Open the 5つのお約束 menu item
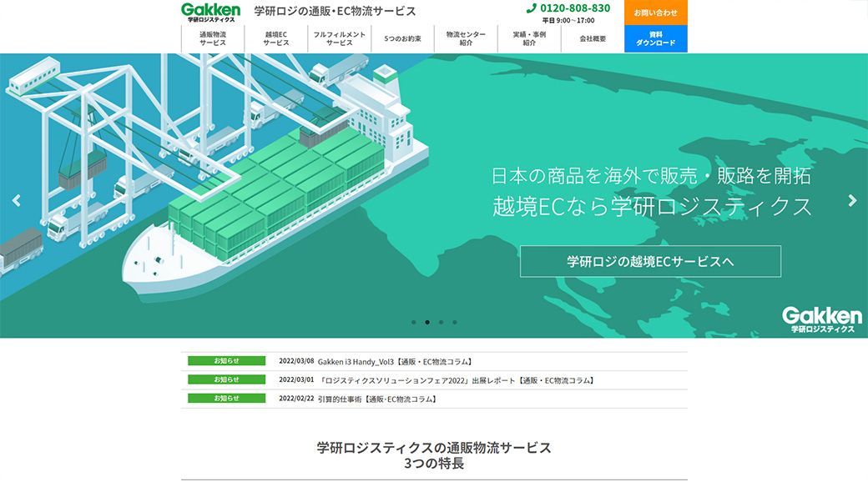Image resolution: width=868 pixels, height=492 pixels. (402, 38)
